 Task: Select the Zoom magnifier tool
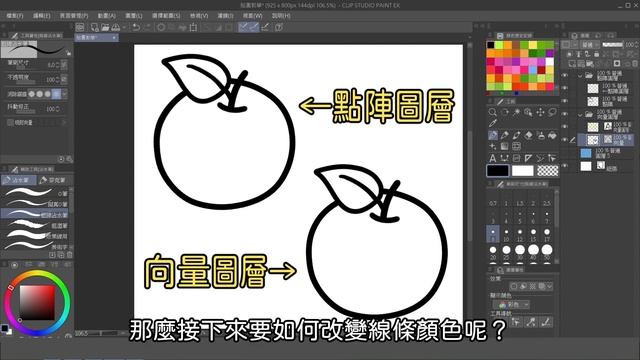point(493,112)
